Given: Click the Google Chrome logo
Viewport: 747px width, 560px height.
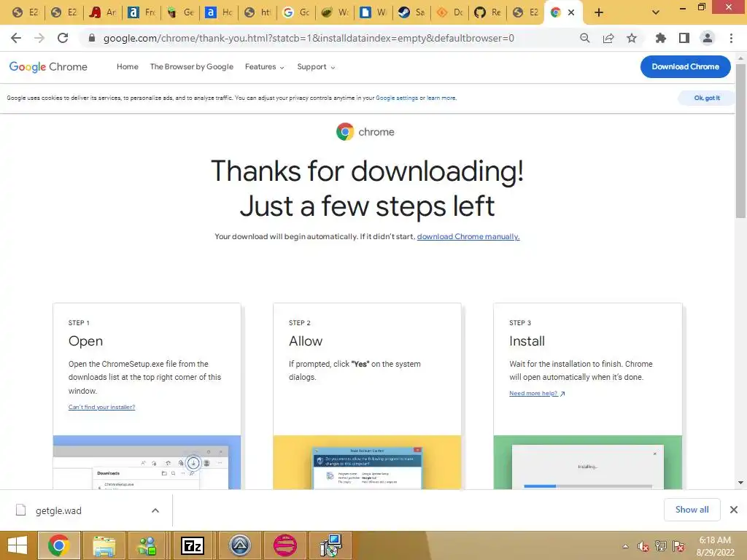Looking at the screenshot, I should tap(48, 66).
